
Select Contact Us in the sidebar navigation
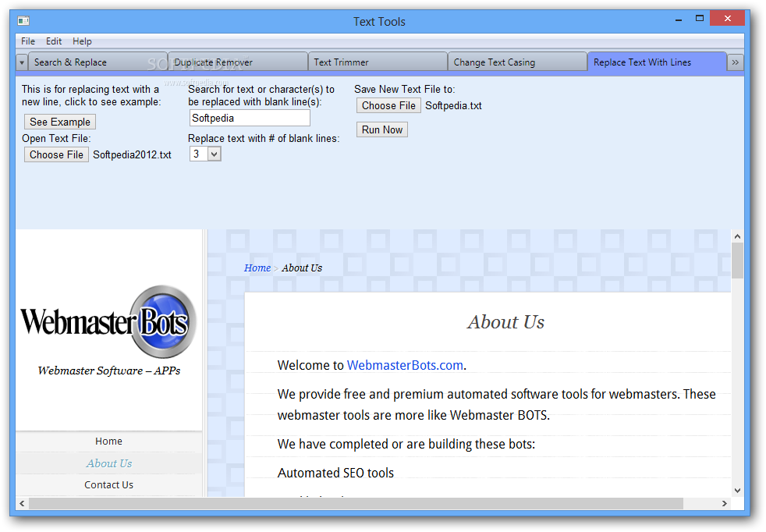coord(109,484)
